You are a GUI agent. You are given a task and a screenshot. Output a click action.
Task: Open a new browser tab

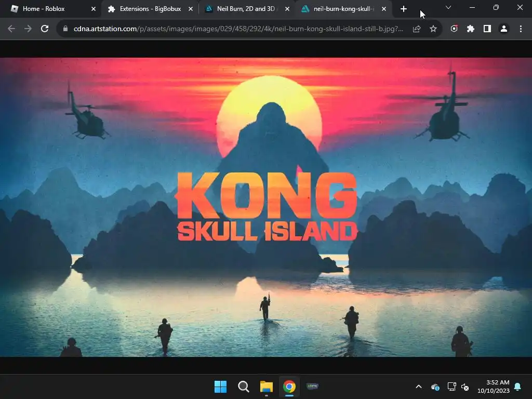pos(403,9)
